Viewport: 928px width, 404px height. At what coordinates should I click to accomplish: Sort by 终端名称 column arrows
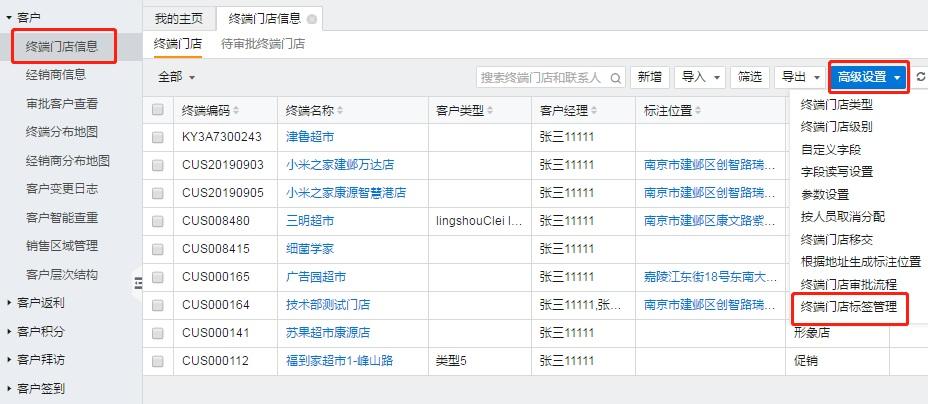(340, 111)
